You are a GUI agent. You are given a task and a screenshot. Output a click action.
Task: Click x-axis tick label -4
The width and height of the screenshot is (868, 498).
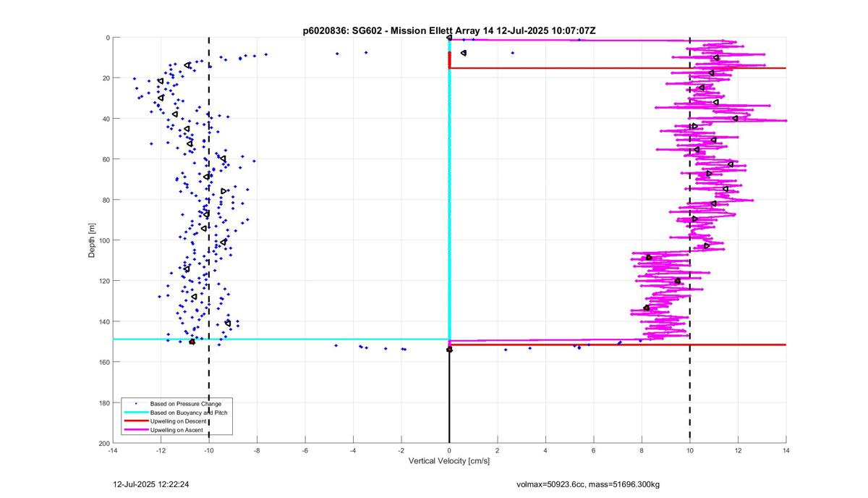coord(353,450)
